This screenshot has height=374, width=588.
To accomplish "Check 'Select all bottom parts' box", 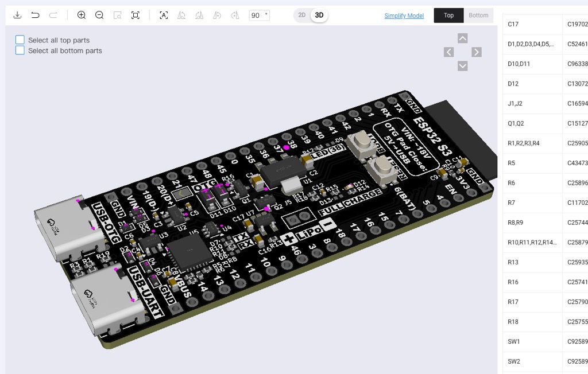I will (20, 50).
